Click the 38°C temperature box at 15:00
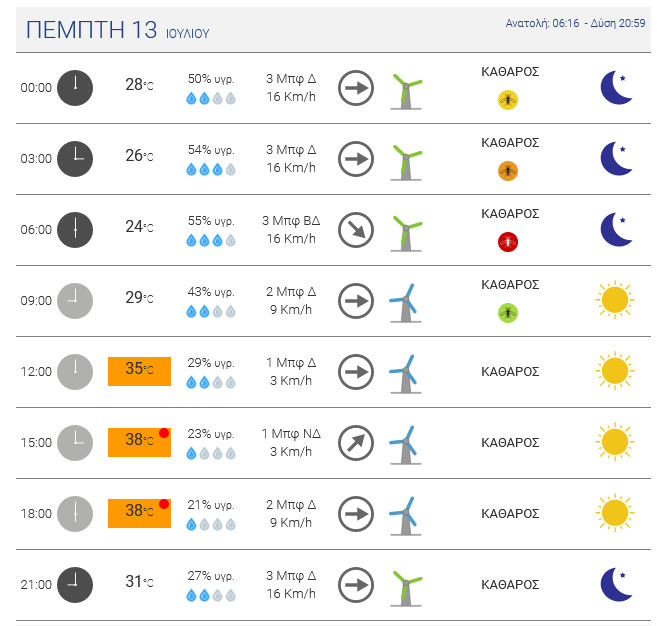This screenshot has height=626, width=665. (139, 442)
